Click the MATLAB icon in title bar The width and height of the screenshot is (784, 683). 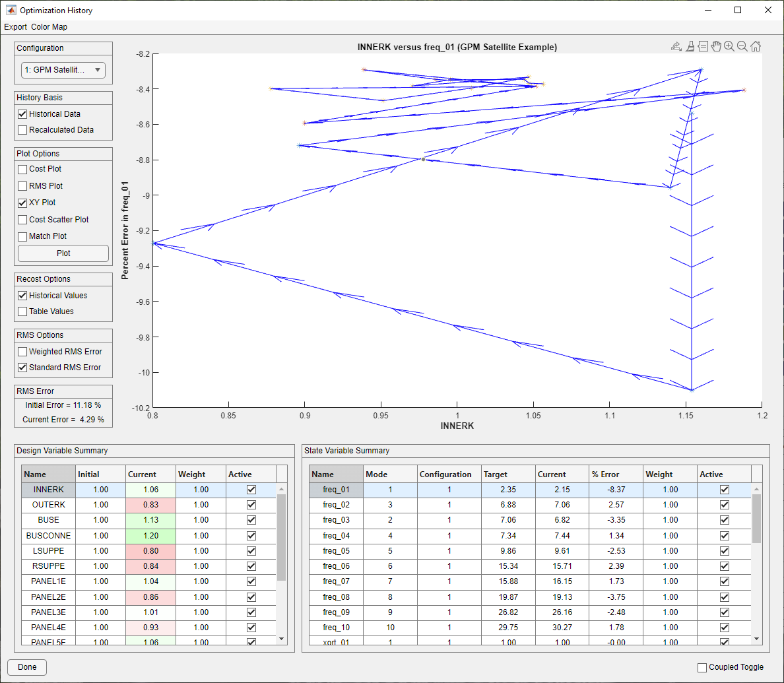(11, 10)
